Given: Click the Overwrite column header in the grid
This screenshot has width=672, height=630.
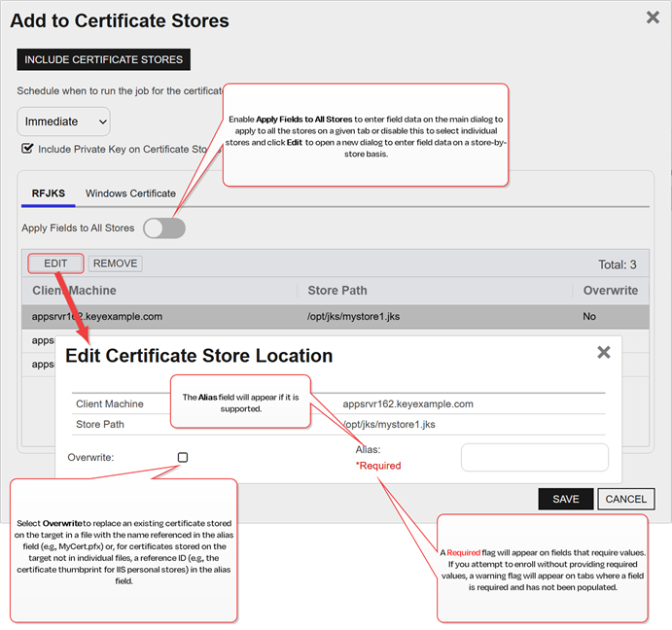Looking at the screenshot, I should point(610,290).
